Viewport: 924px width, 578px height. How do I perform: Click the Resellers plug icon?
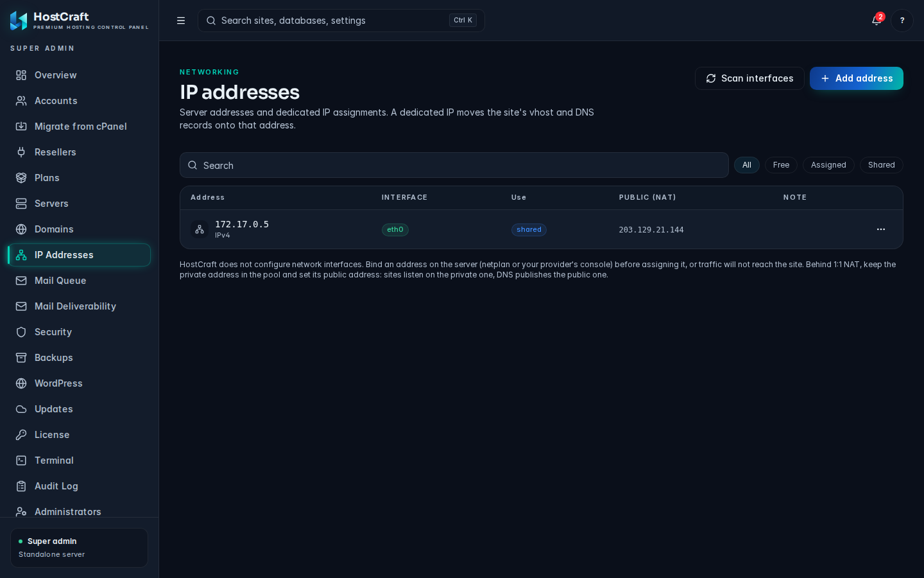coord(21,152)
